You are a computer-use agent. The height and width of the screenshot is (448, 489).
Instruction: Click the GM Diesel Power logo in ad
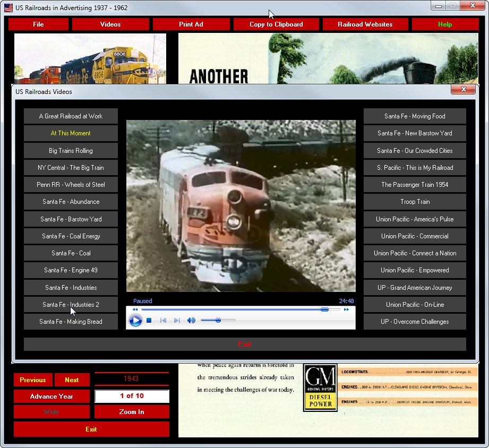tap(320, 388)
